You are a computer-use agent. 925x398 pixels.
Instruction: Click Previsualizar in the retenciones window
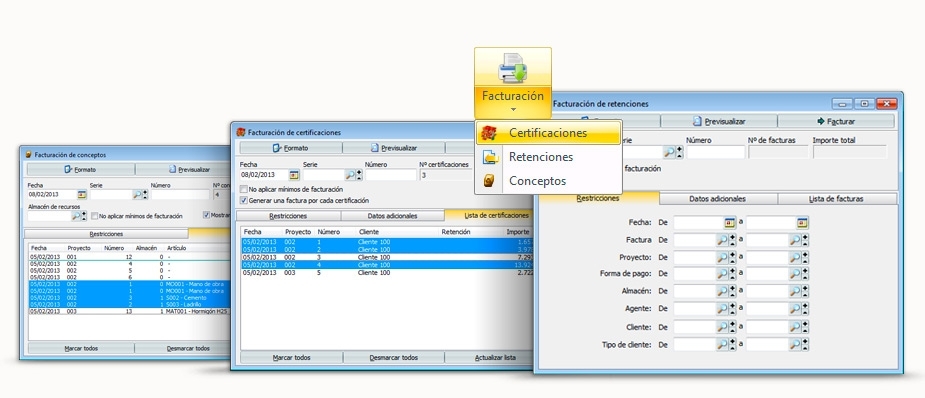tap(719, 121)
